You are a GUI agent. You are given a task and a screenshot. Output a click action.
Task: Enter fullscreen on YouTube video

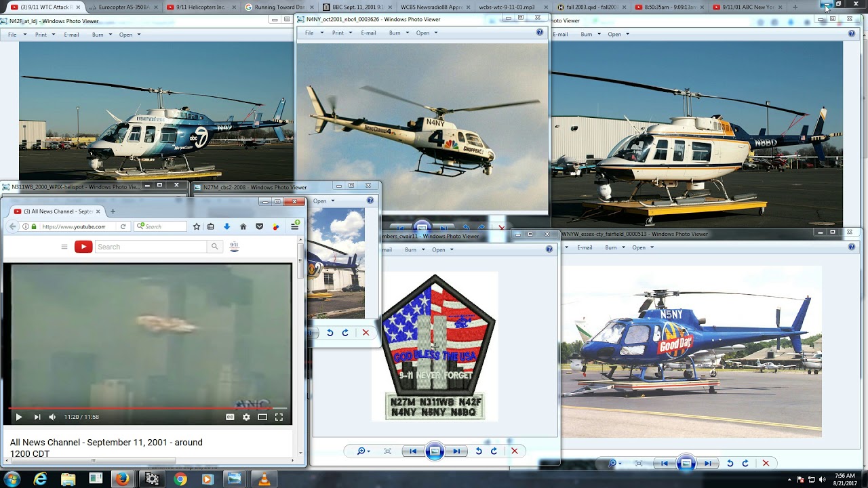pyautogui.click(x=279, y=418)
